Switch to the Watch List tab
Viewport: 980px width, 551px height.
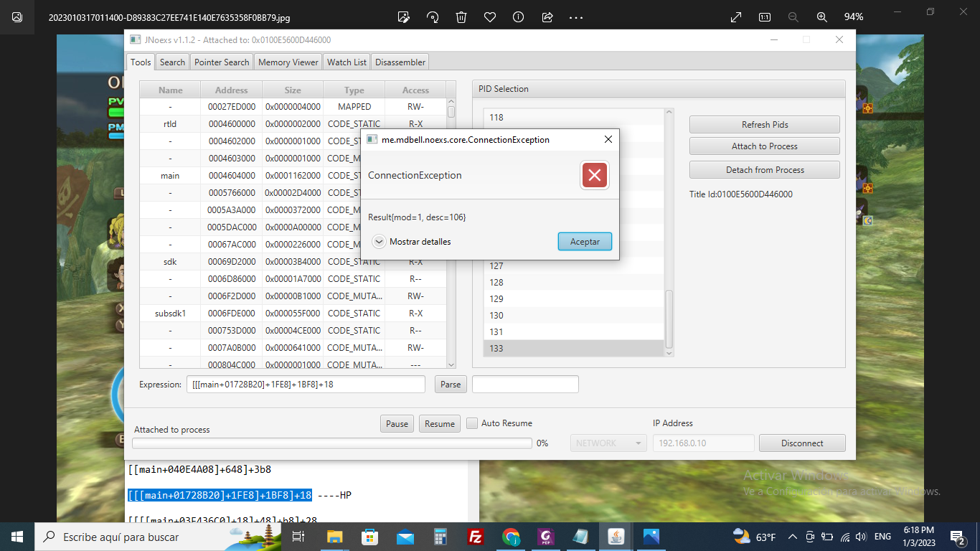[x=347, y=62]
